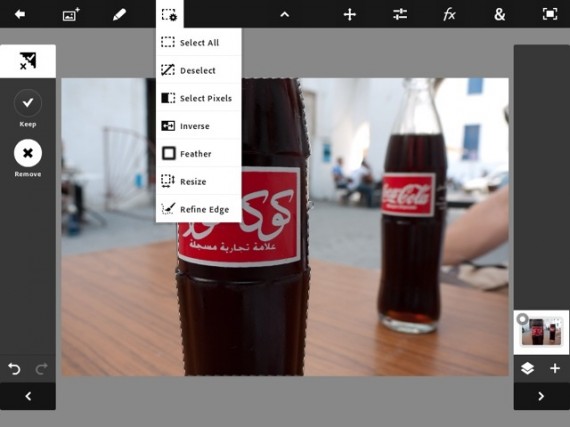
Task: Tap the Resize selection icon
Action: [x=168, y=181]
